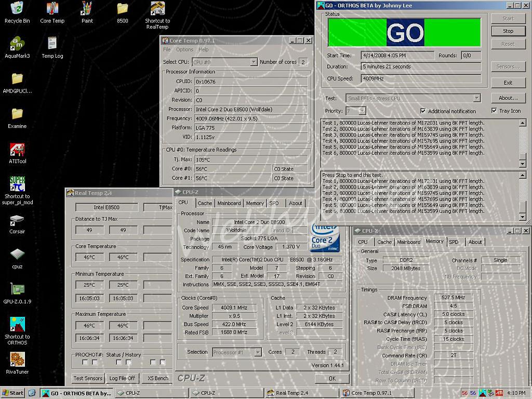This screenshot has height=399, width=532.
Task: Click the XS Bench button in Real Temp
Action: [158, 378]
